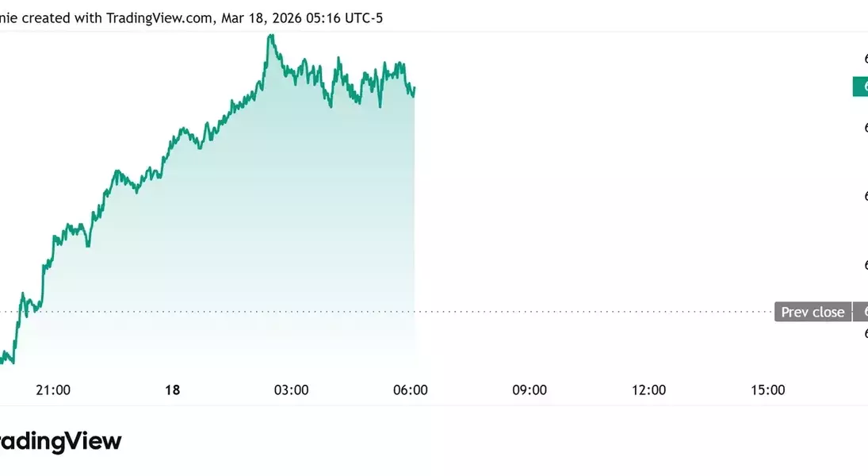
Task: Click the 03:00 time axis label
Action: click(291, 390)
